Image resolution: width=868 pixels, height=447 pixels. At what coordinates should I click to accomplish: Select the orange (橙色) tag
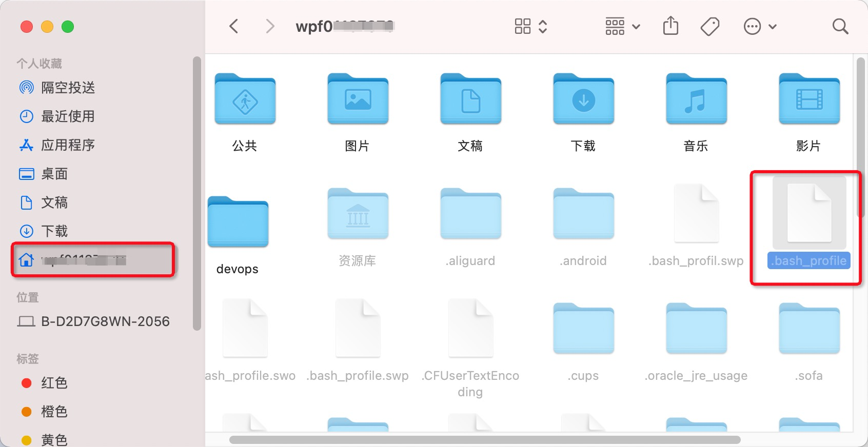click(44, 412)
